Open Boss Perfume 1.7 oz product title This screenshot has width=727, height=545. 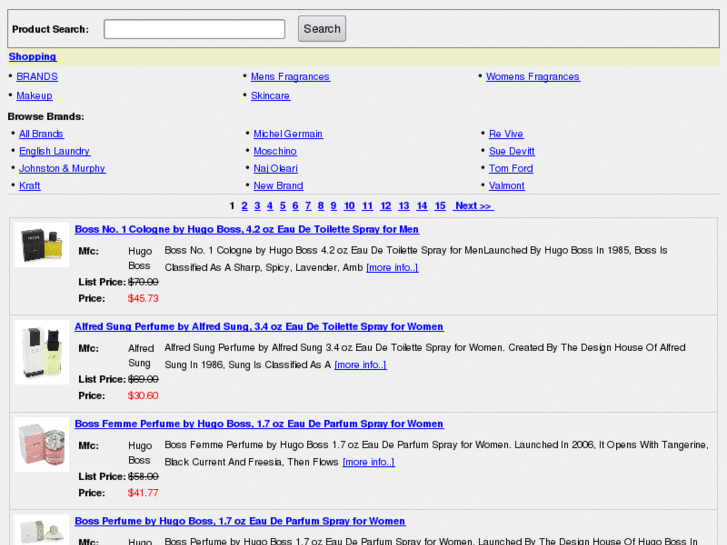[x=240, y=521]
